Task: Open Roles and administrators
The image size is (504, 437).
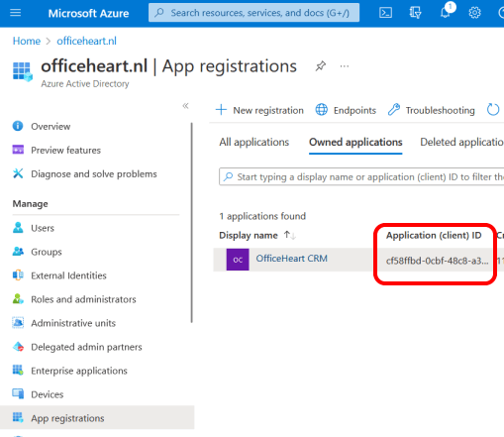Action: [x=83, y=299]
